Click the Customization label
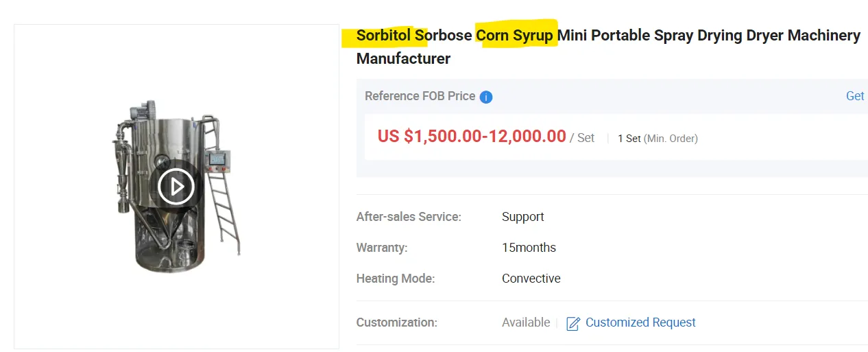The width and height of the screenshot is (868, 352). point(396,322)
